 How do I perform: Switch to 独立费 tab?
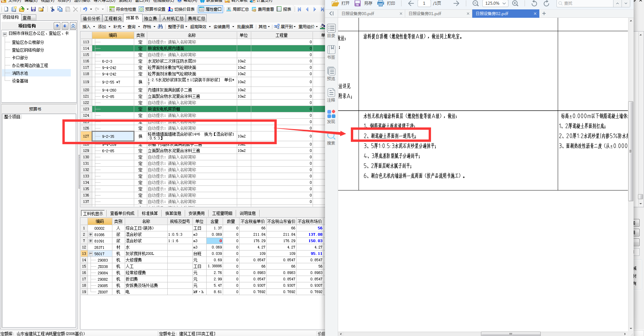point(150,18)
